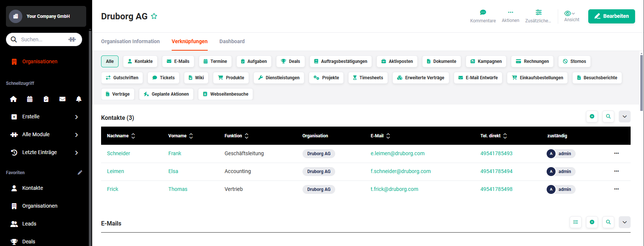Filter links by Kontakte chip
The image size is (644, 246).
[140, 61]
